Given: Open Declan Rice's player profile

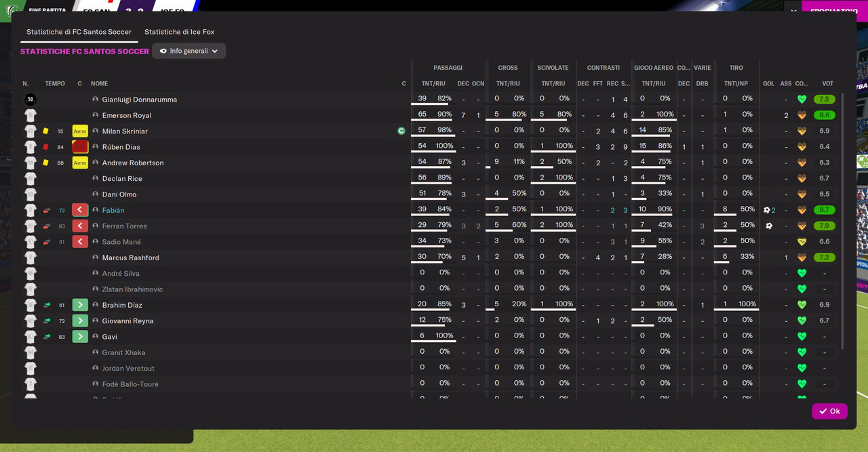Looking at the screenshot, I should pyautogui.click(x=123, y=178).
